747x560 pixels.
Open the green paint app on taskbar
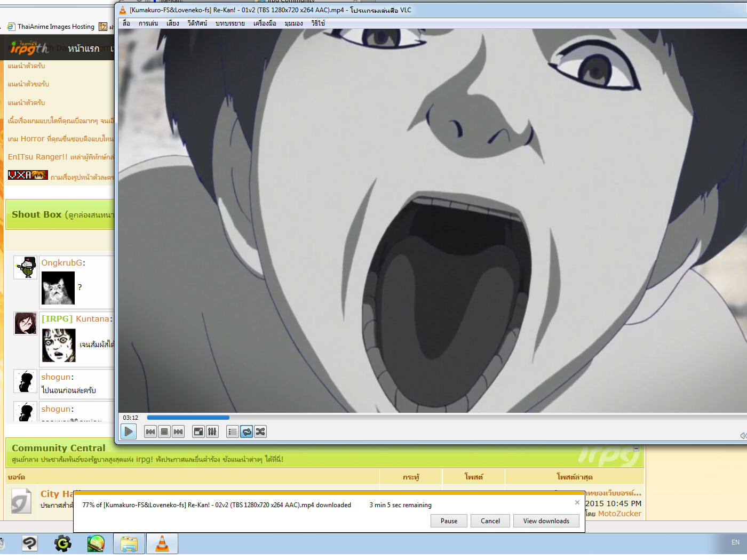tap(96, 543)
